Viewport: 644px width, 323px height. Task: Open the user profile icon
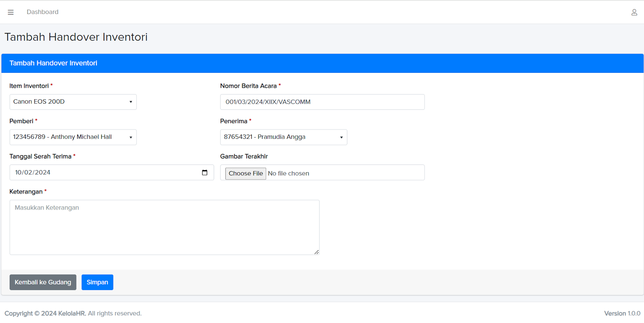click(x=634, y=12)
